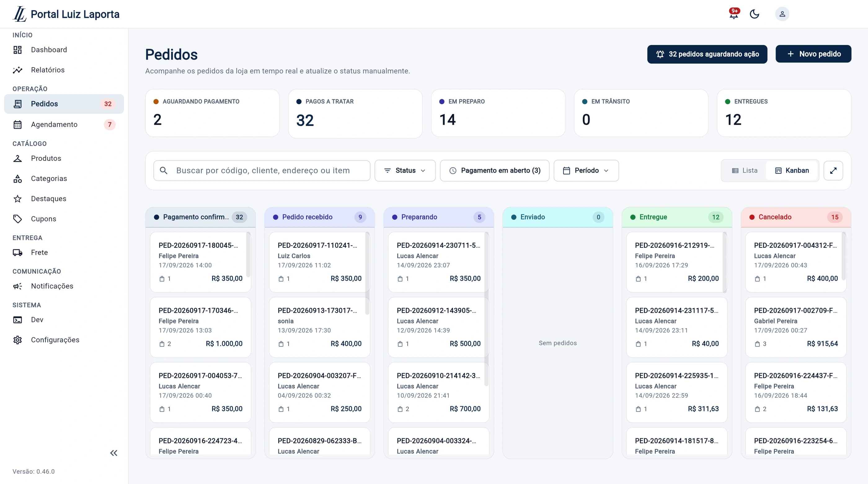Click the Pagamento confirmado column header
Image resolution: width=868 pixels, height=484 pixels.
pos(201,217)
